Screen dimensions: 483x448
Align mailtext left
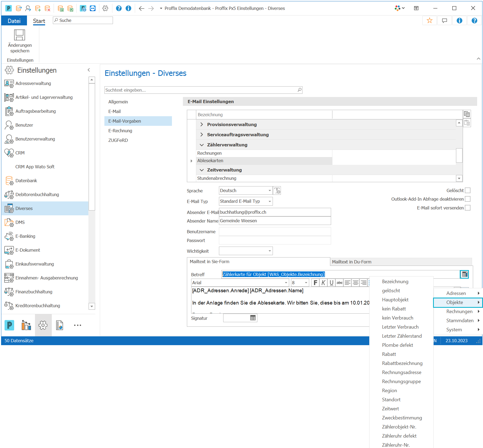[347, 283]
